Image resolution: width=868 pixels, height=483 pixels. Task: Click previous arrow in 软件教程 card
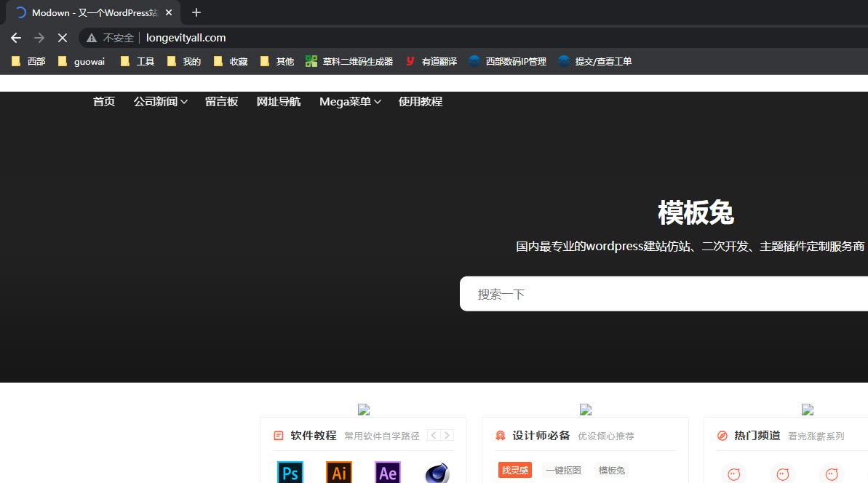coord(434,436)
